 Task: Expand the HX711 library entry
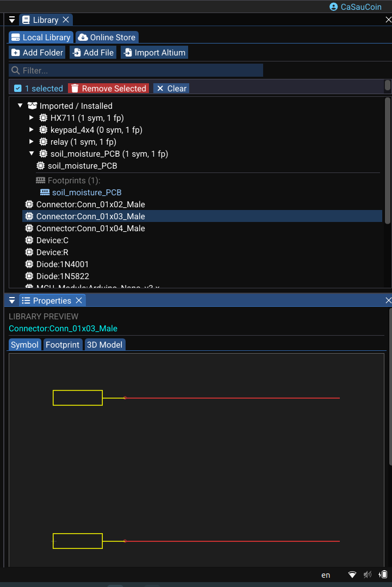pos(32,118)
